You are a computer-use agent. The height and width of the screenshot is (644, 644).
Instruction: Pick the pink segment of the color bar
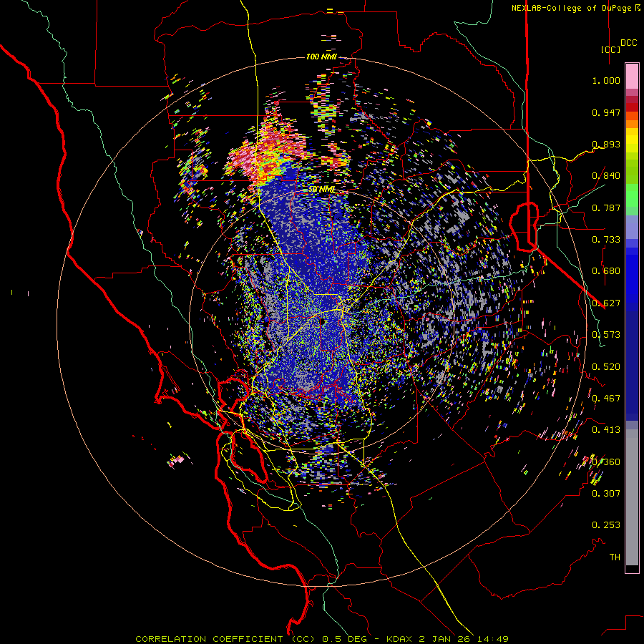tap(632, 76)
